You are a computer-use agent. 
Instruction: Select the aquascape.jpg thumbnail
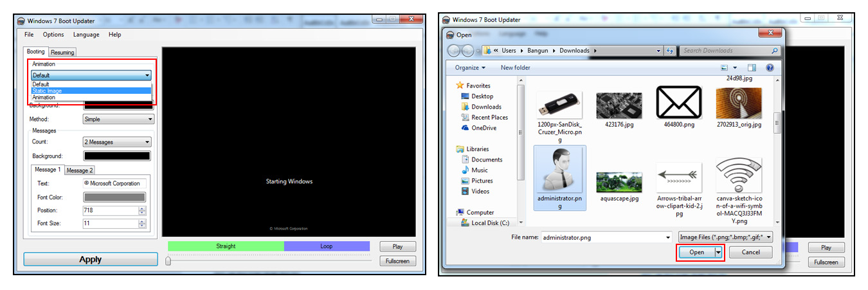tap(619, 186)
